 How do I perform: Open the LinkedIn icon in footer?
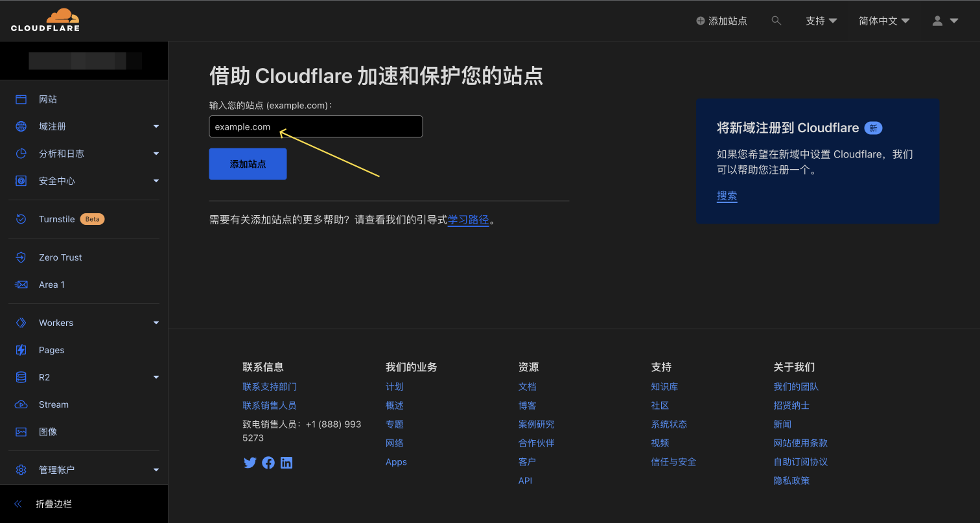click(x=286, y=463)
